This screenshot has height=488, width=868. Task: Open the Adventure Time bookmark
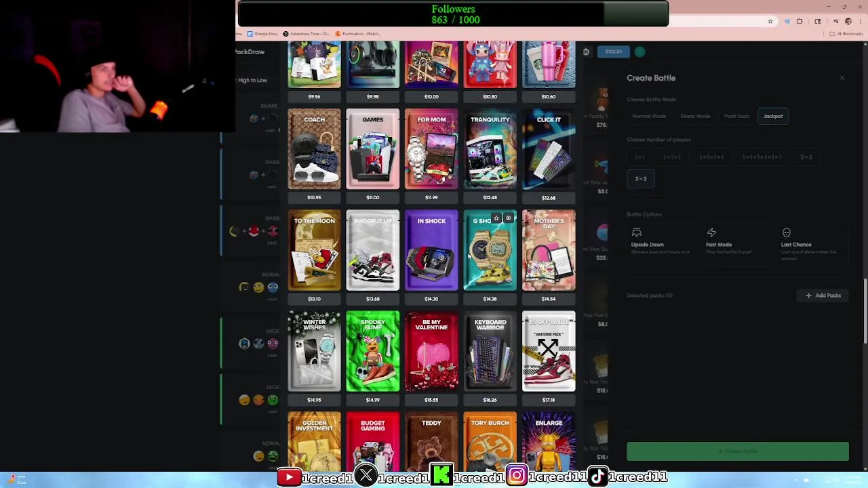click(306, 34)
